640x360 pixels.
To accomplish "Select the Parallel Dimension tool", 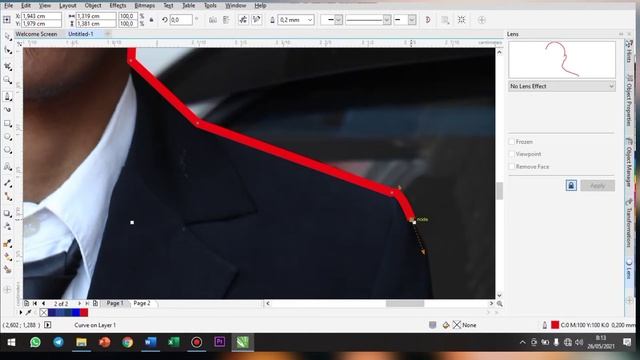I will [8, 183].
